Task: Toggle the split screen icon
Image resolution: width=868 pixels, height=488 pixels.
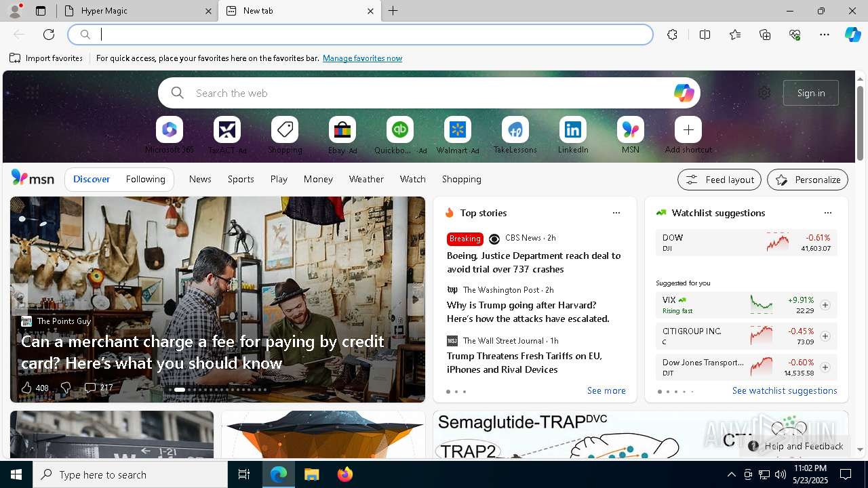Action: (705, 35)
